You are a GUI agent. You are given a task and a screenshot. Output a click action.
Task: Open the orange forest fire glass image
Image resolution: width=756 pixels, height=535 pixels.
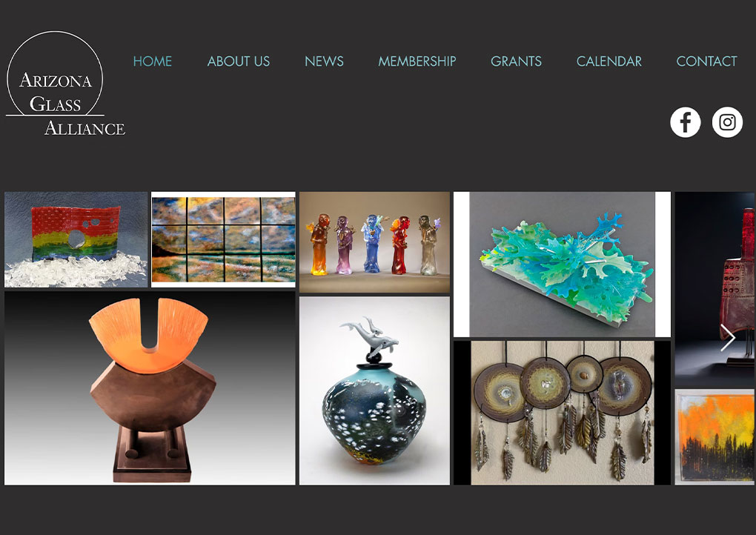(715, 437)
